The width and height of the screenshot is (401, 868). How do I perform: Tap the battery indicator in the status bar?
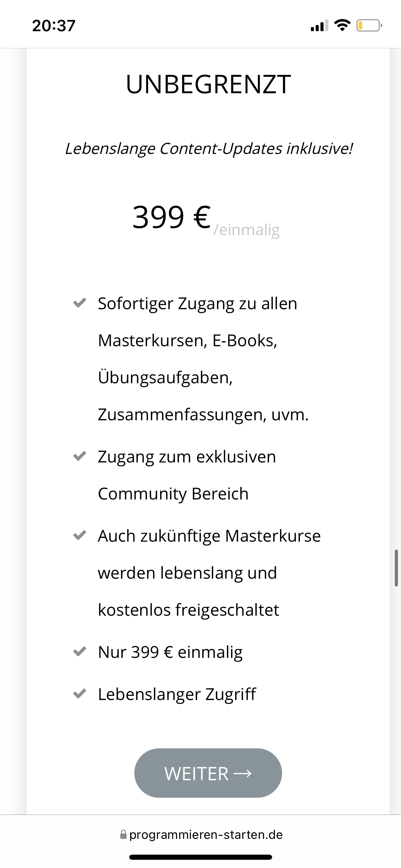click(x=367, y=25)
